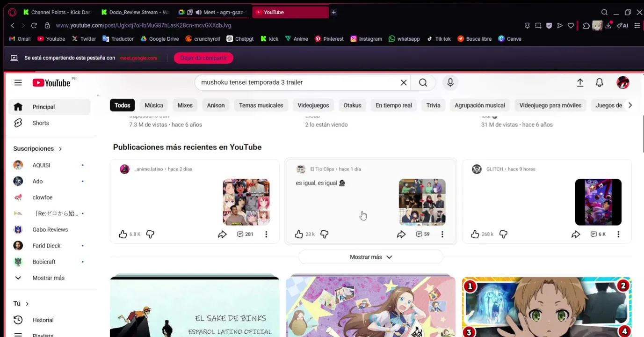The image size is (644, 337).
Task: Reload the page in browser toolbar
Action: pyautogui.click(x=34, y=25)
